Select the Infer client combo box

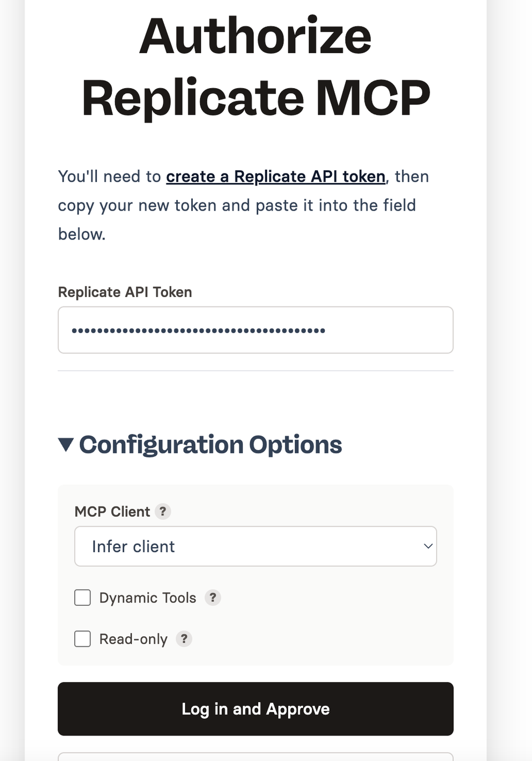255,546
